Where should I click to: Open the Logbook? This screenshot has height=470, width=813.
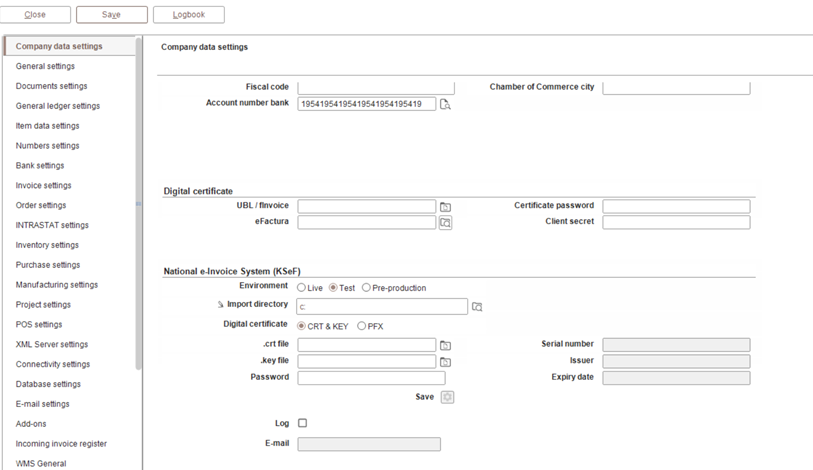pyautogui.click(x=189, y=15)
